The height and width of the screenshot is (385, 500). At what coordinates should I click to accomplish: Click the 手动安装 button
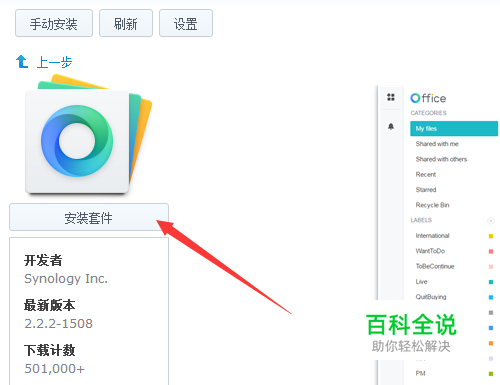coord(54,23)
